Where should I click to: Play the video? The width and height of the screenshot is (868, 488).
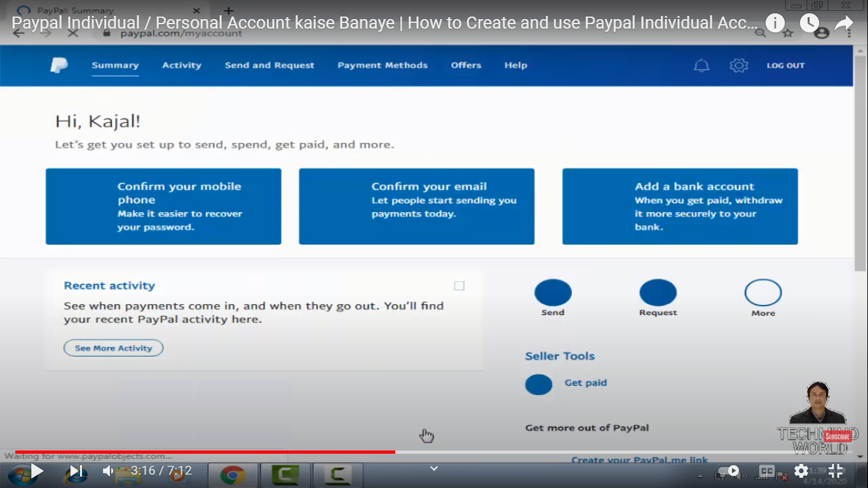tap(37, 471)
